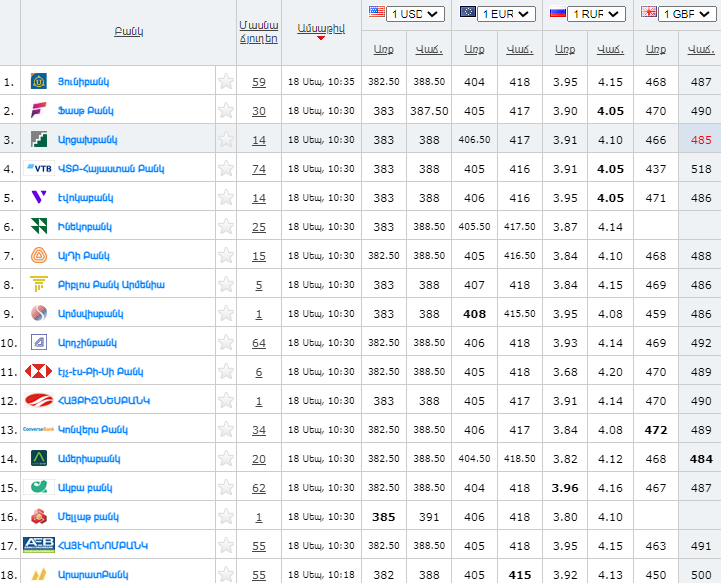Toggle favorite star for row 2 bank
The image size is (721, 583).
point(226,110)
